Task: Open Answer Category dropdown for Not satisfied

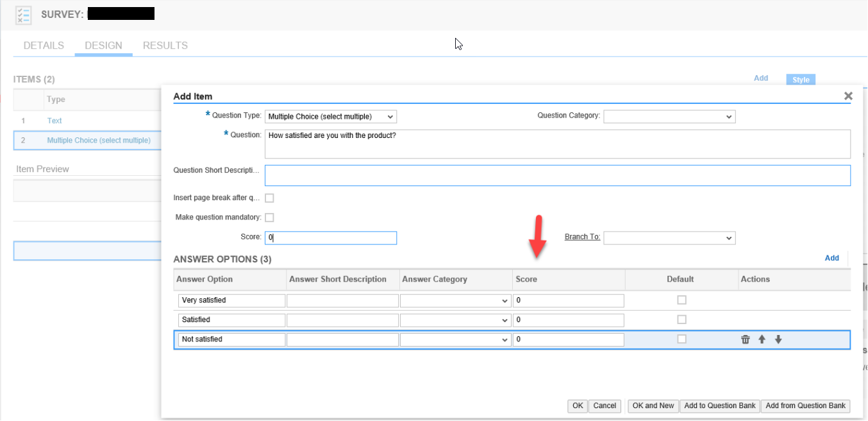Action: coord(455,339)
